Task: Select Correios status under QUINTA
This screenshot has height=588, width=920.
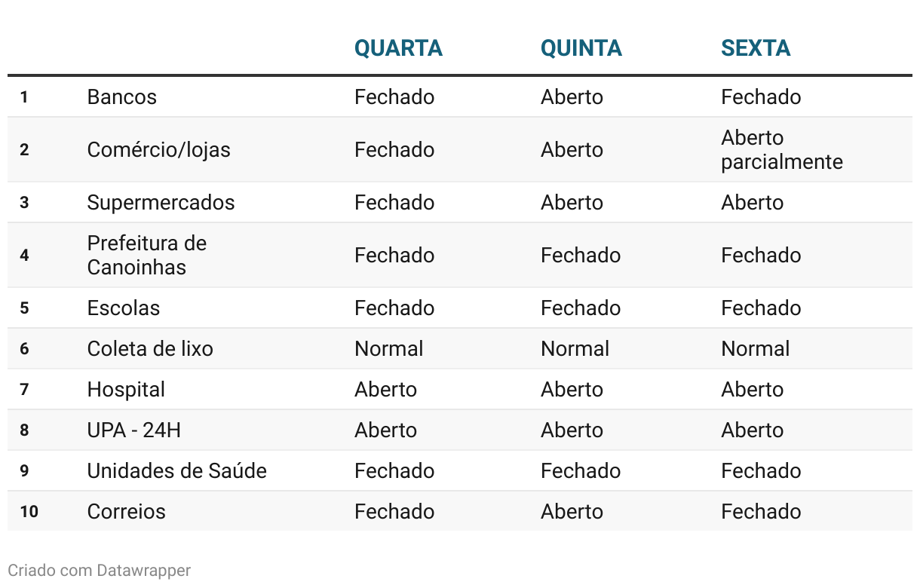Action: pos(572,512)
